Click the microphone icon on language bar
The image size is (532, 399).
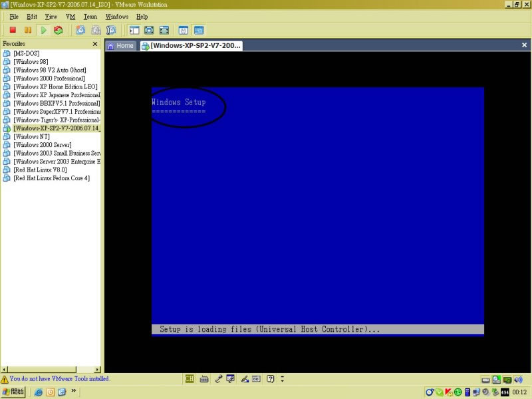coord(219,379)
